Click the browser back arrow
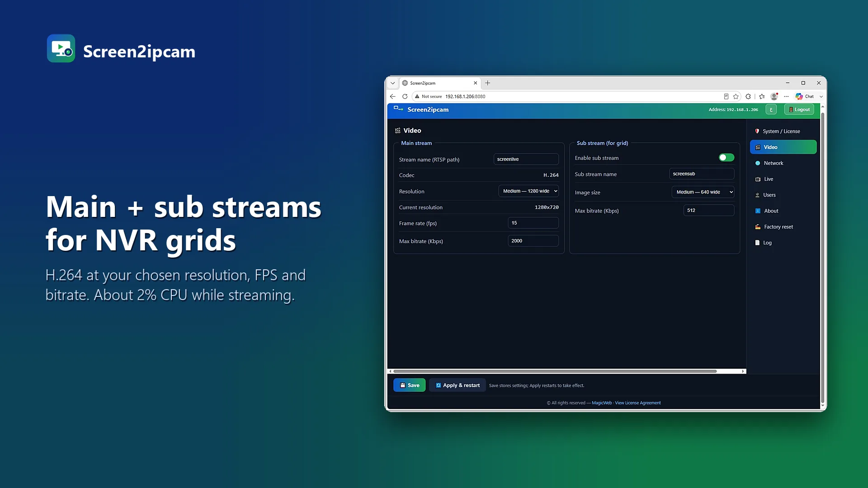The width and height of the screenshot is (868, 488). tap(392, 96)
